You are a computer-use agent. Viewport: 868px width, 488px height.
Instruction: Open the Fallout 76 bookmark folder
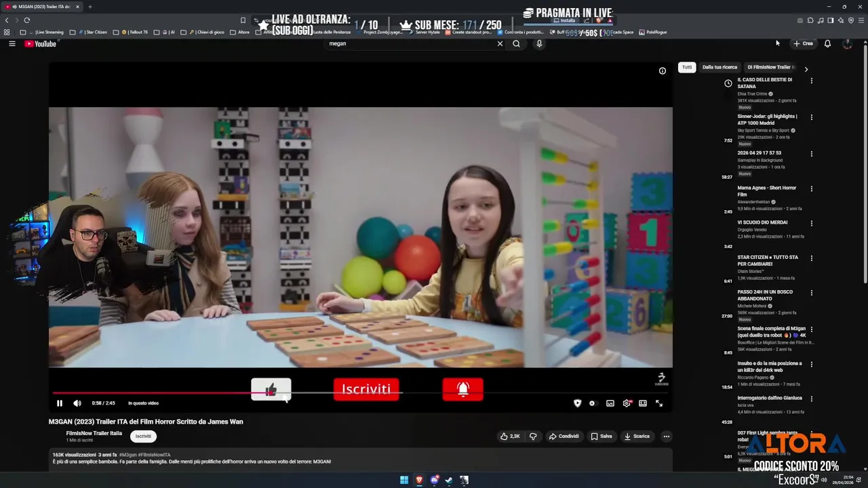(x=130, y=32)
